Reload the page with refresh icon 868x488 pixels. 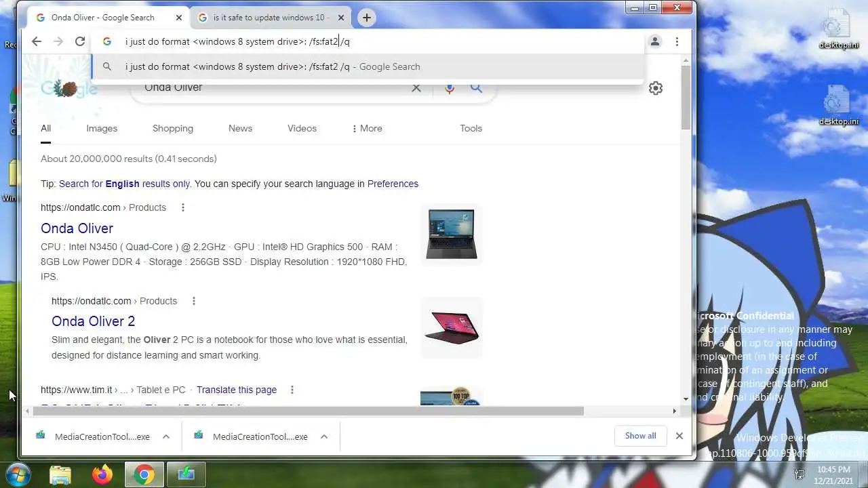(x=80, y=41)
